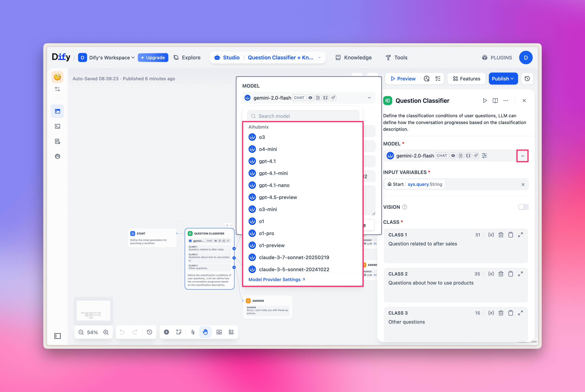
Task: Toggle the Vision switch on
Action: [x=523, y=207]
